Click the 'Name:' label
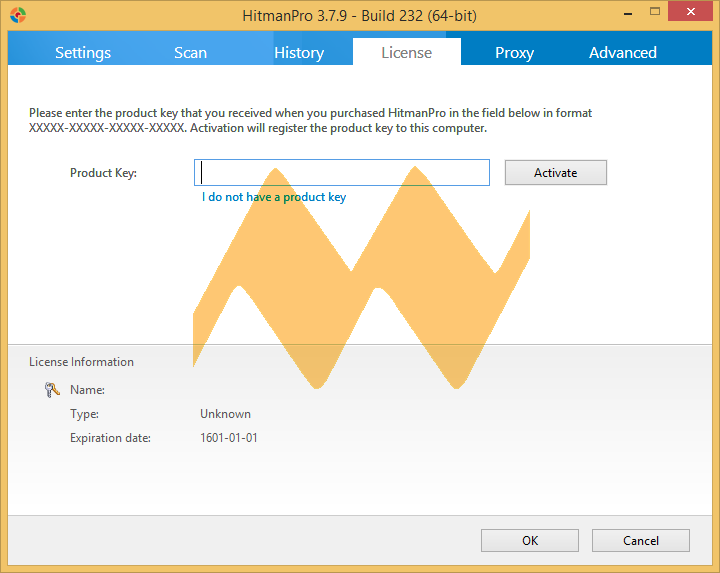Viewport: 720px width, 573px height. 87,390
